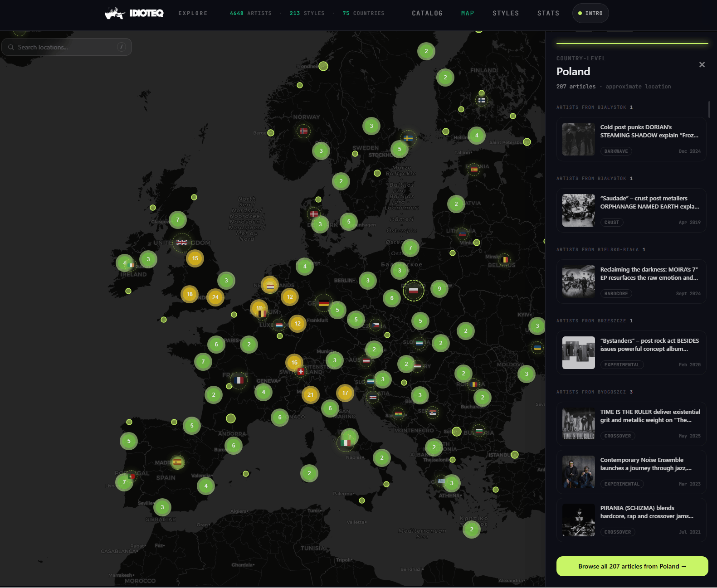This screenshot has width=717, height=588.
Task: Click the cluster marker labeled 21
Action: click(x=311, y=395)
